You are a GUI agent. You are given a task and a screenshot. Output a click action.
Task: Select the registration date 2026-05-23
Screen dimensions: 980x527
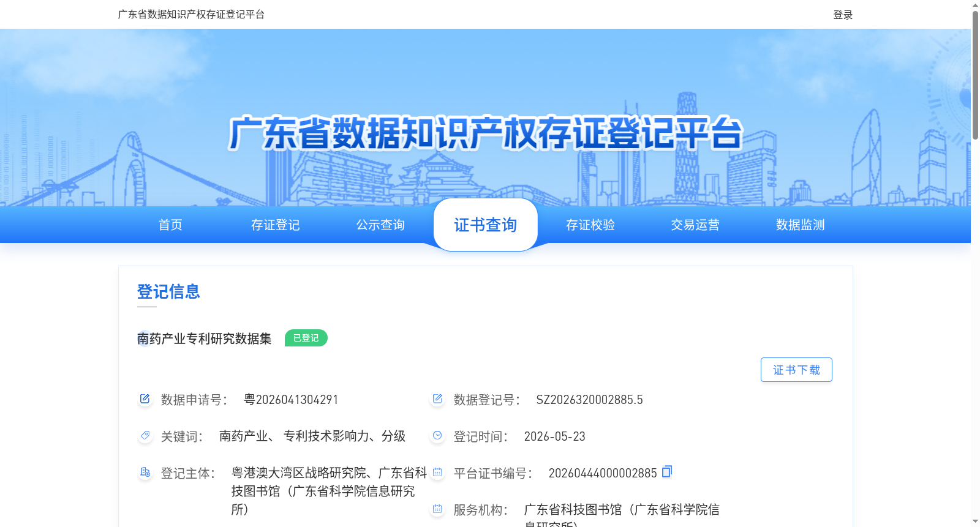click(555, 436)
